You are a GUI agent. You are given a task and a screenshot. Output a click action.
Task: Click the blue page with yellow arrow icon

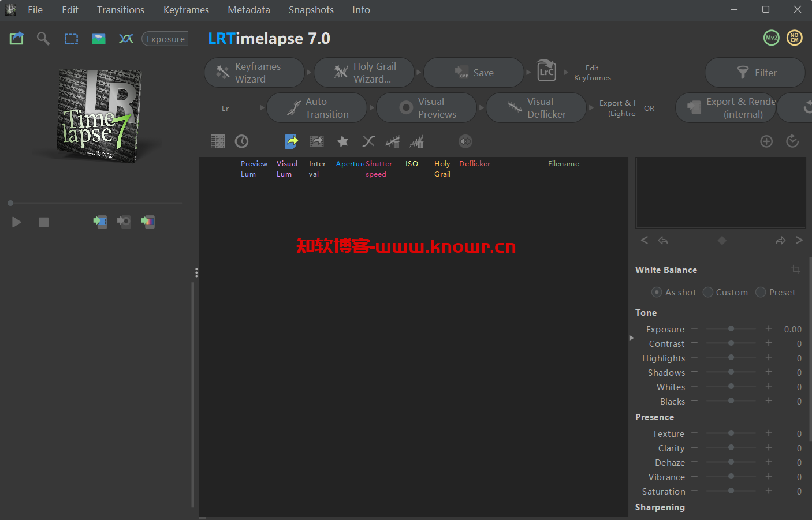[292, 141]
